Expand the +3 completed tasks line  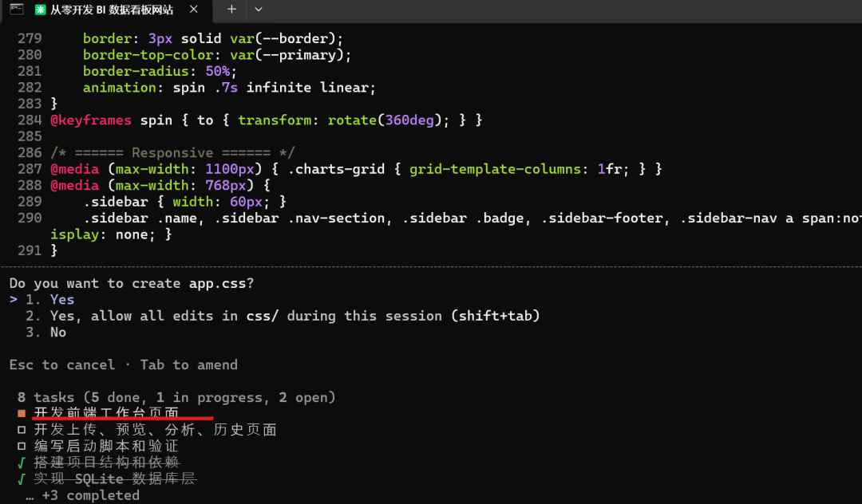(x=82, y=495)
